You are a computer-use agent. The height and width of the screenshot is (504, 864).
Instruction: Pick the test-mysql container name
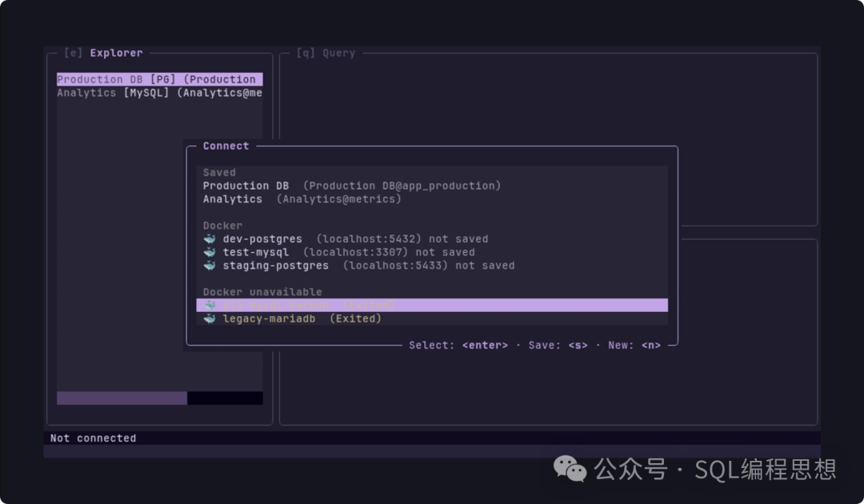coord(255,252)
